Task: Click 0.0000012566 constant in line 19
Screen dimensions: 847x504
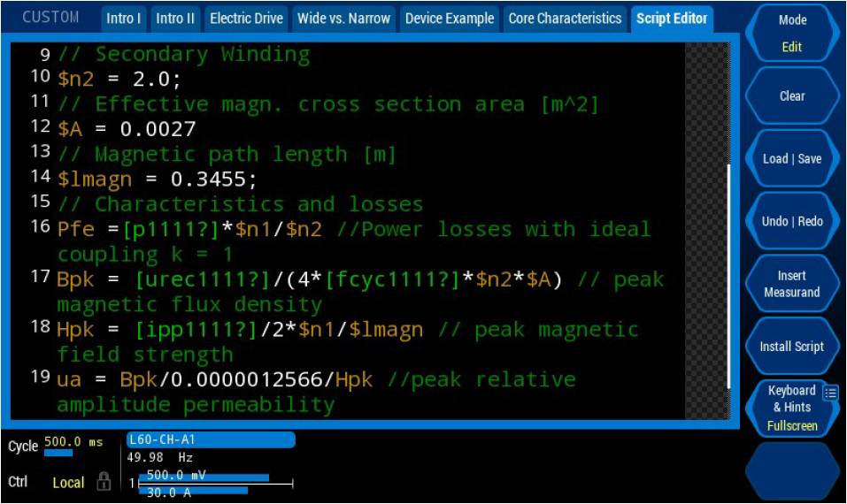Action: [x=246, y=380]
